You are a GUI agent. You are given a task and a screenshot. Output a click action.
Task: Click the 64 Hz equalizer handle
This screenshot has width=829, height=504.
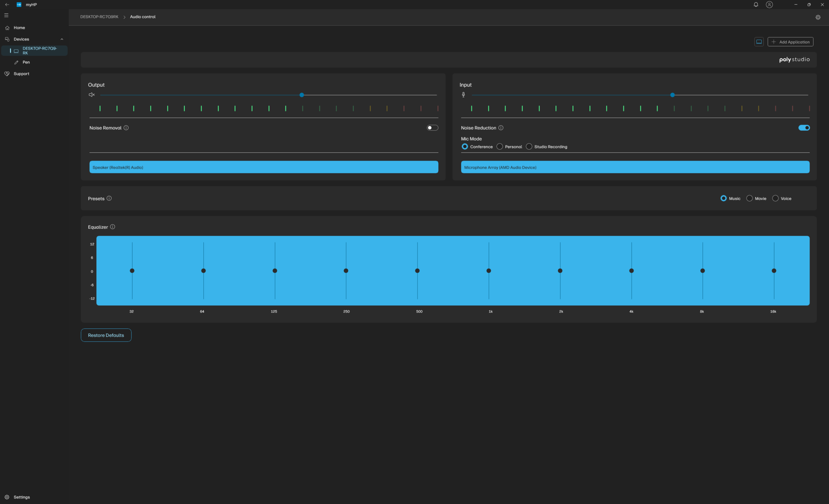tap(203, 271)
